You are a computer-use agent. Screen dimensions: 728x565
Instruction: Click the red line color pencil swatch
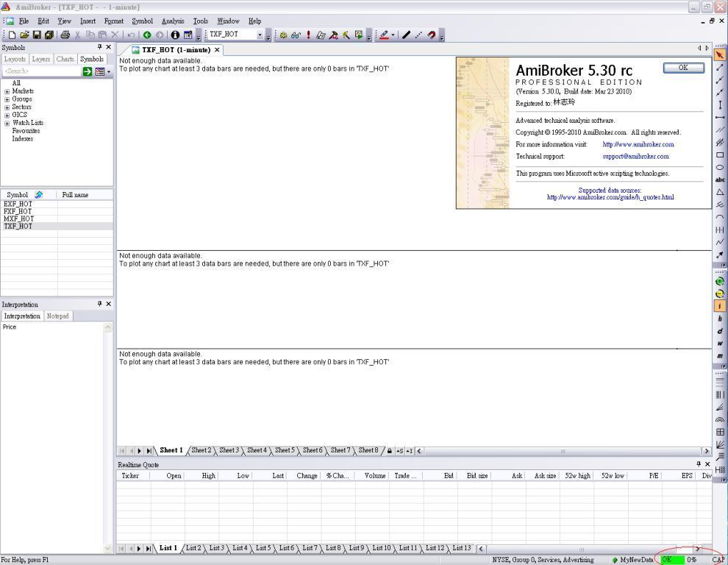(x=384, y=35)
